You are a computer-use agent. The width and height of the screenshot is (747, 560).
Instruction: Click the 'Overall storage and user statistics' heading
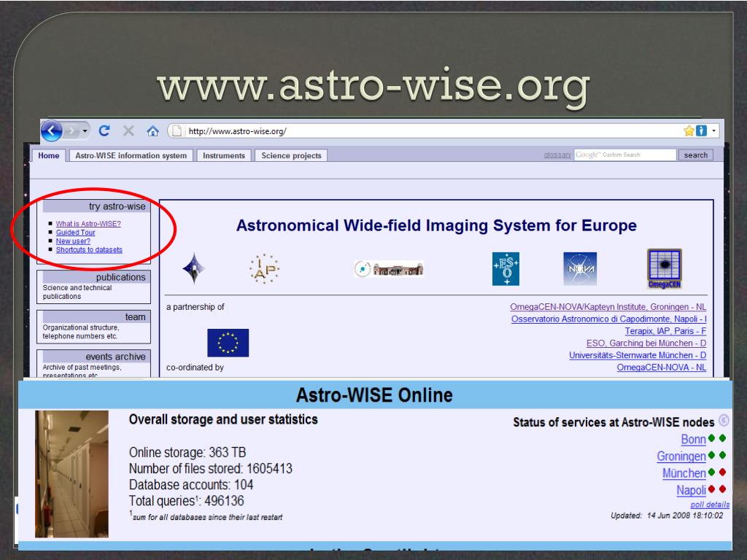[x=223, y=419]
